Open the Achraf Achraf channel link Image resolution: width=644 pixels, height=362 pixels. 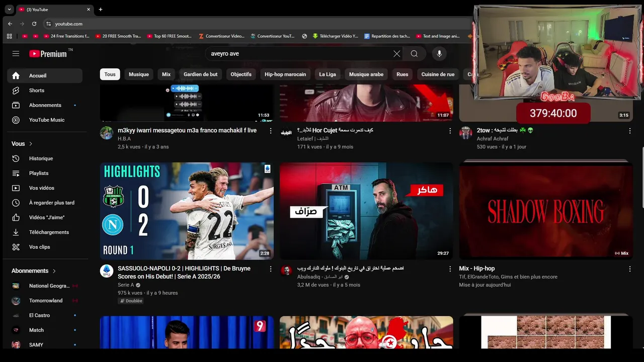point(493,139)
